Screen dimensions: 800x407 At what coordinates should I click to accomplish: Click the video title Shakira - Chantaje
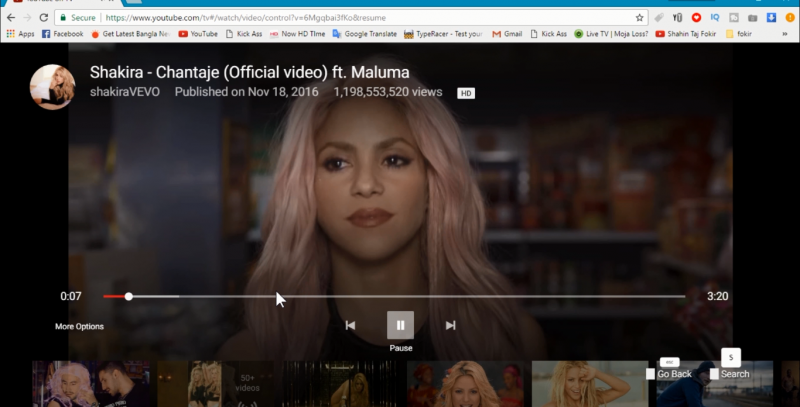pos(249,72)
